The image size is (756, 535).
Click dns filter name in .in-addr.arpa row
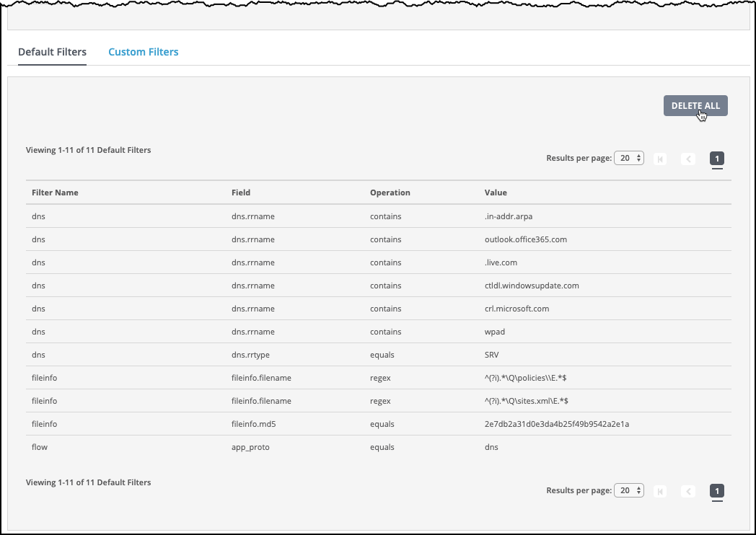(38, 216)
